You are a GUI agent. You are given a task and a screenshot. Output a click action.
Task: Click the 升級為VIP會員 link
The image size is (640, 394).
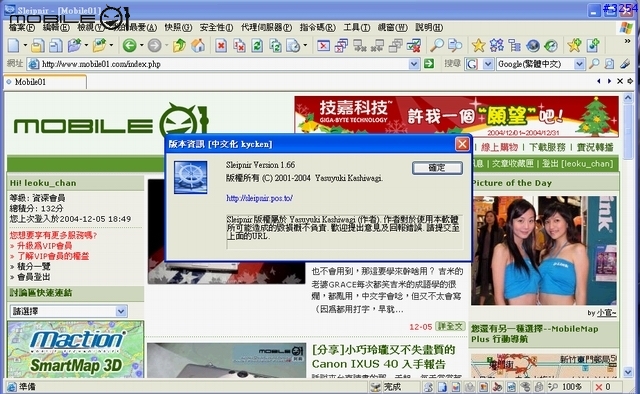44,246
